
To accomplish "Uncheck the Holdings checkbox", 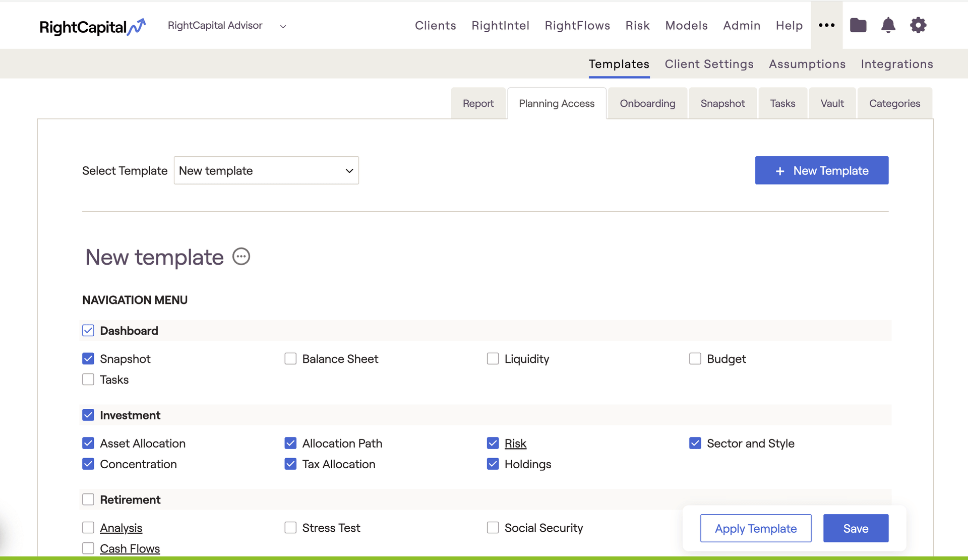I will click(493, 464).
